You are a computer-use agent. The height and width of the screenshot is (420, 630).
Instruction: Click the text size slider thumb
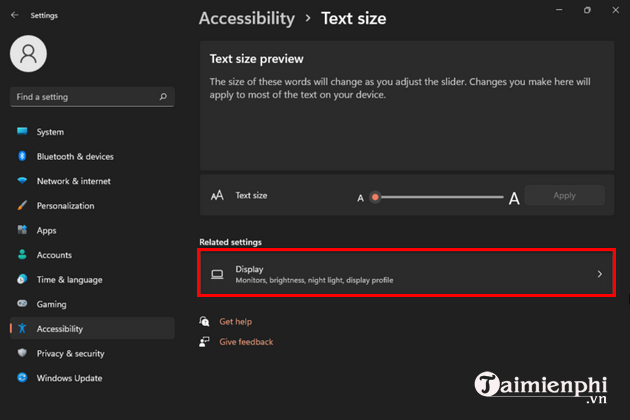click(x=375, y=197)
